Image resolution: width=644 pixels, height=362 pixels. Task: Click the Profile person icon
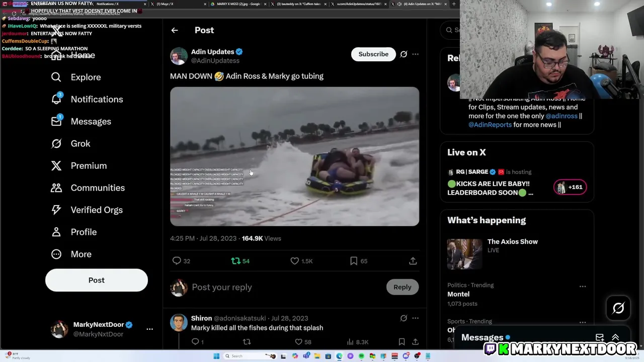point(56,232)
